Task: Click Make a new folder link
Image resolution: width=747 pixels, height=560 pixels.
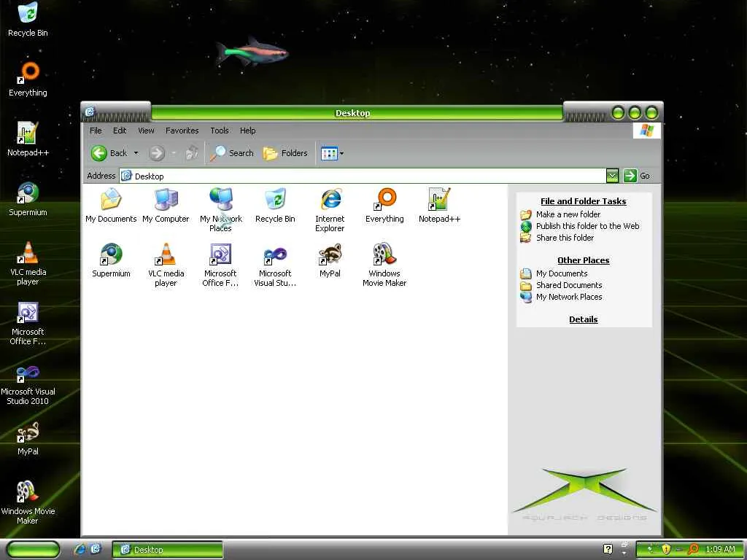Action: (x=568, y=214)
